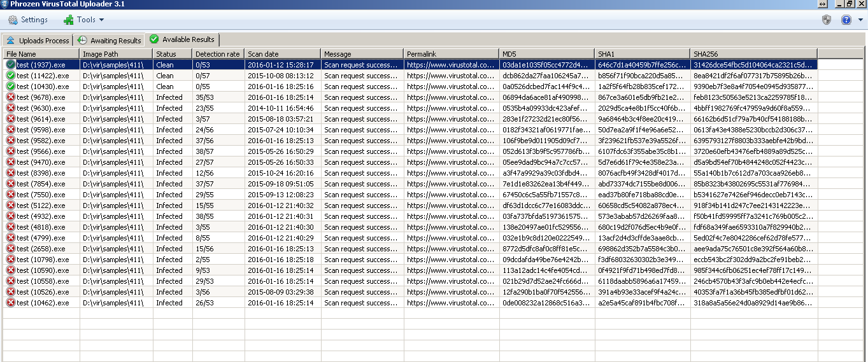The image size is (868, 362).
Task: Click scan date 2015-07-24 10:10:34
Action: [280, 130]
